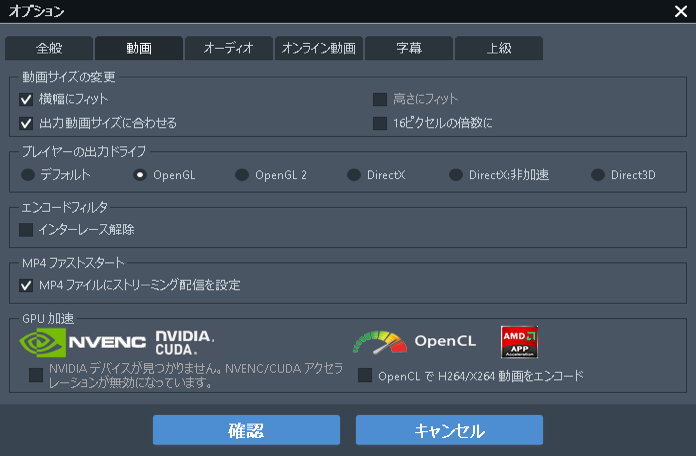Click the キャンセル button

pyautogui.click(x=449, y=431)
